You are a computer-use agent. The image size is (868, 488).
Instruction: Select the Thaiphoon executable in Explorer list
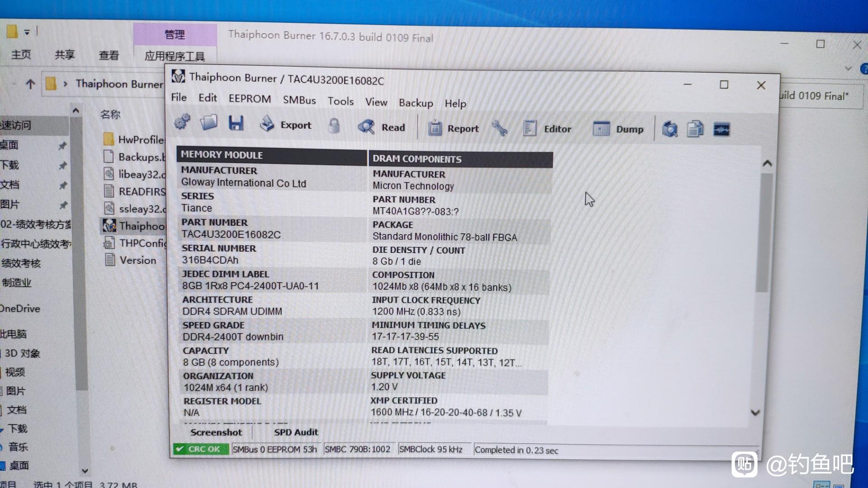point(134,225)
